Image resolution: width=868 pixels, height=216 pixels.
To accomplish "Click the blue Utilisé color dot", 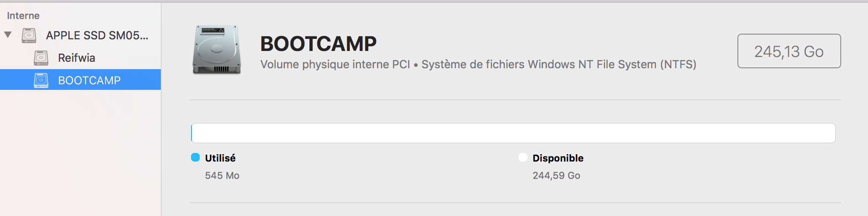I will (x=195, y=157).
